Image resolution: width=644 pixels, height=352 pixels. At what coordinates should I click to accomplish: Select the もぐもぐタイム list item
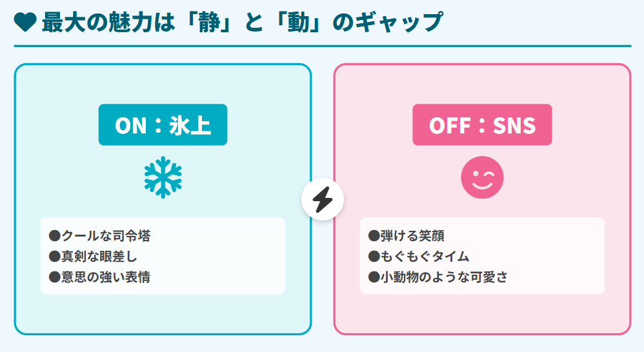click(x=425, y=256)
